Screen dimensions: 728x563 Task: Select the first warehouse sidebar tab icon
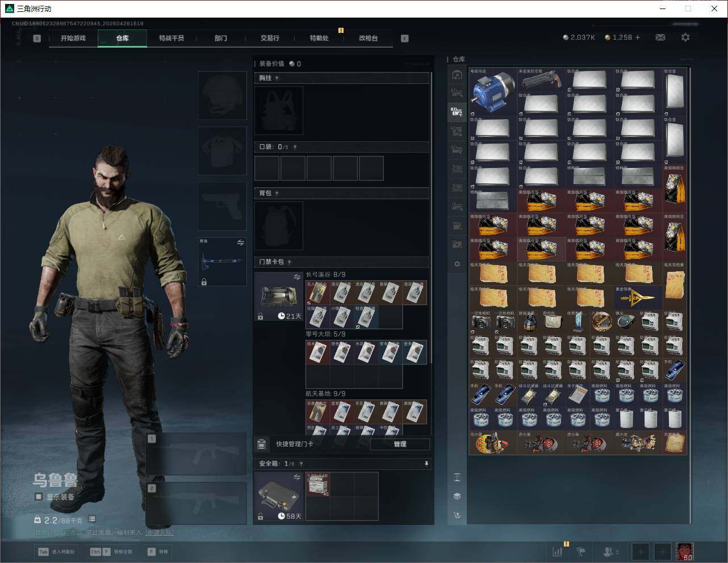457,75
